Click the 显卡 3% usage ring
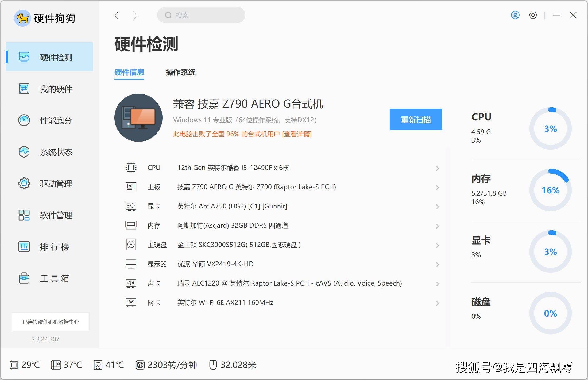 point(551,252)
